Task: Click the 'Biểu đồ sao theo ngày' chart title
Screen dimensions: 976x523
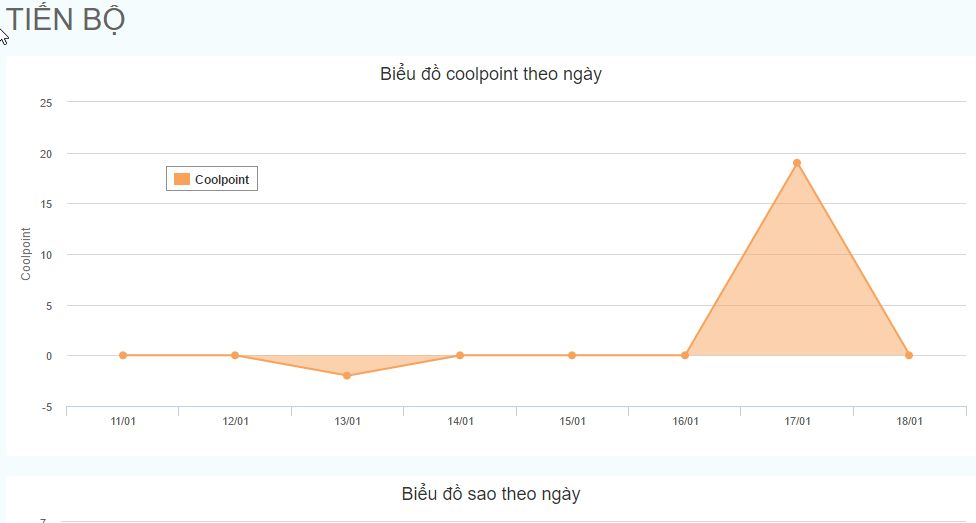Action: [x=491, y=494]
